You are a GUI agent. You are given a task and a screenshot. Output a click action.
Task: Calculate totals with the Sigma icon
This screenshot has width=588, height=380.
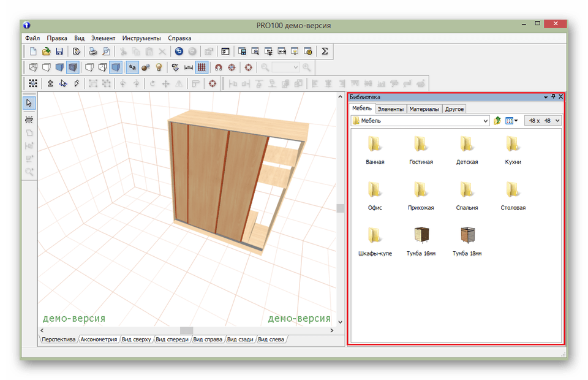[325, 51]
